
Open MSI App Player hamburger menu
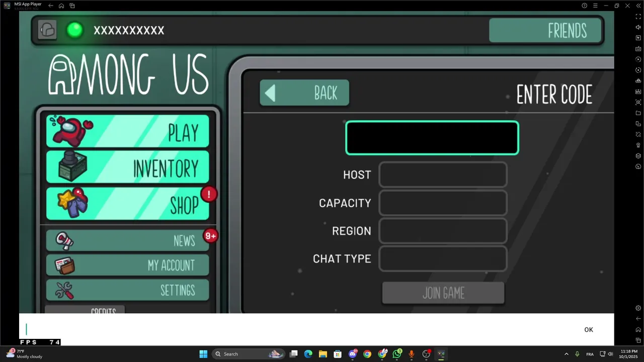coord(595,6)
